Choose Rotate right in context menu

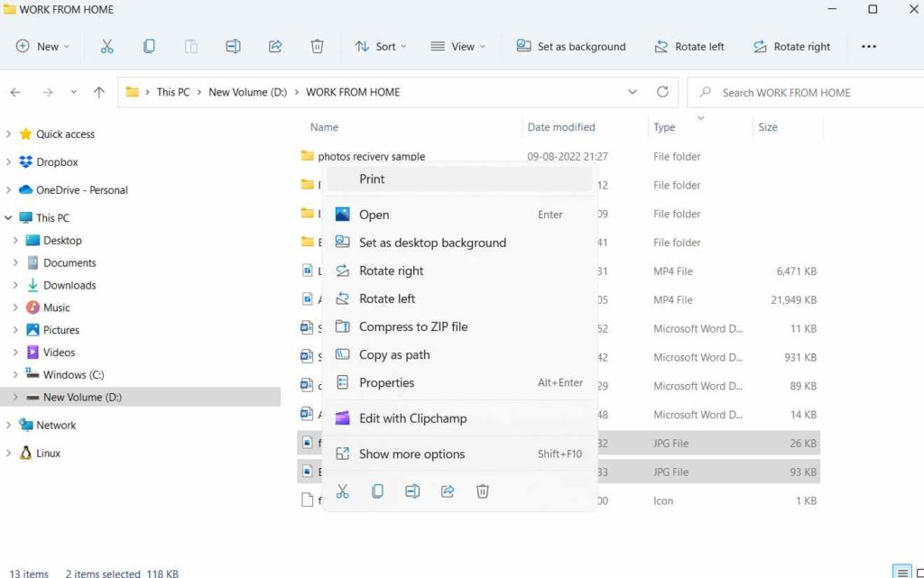pos(458,271)
